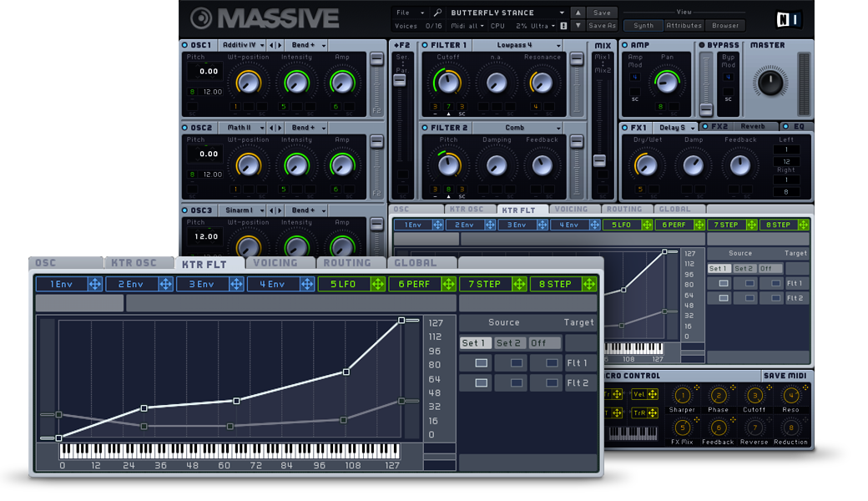Toggle the BYPASS power button
The width and height of the screenshot is (868, 501).
point(702,45)
